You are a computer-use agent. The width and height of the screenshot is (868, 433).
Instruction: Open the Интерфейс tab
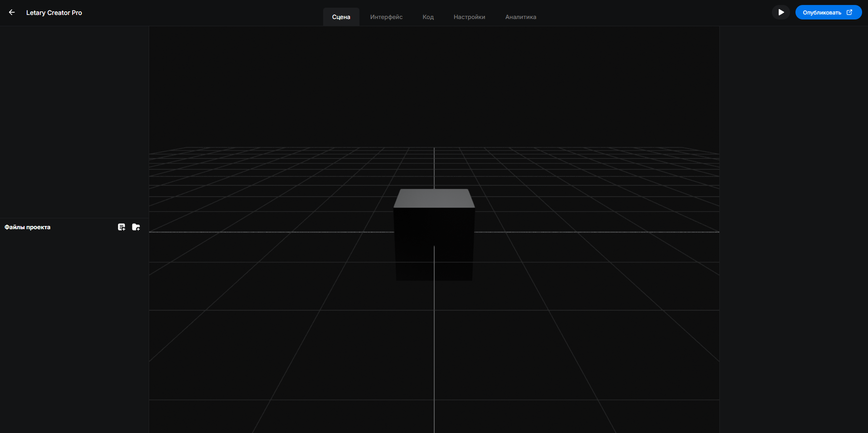pos(386,17)
